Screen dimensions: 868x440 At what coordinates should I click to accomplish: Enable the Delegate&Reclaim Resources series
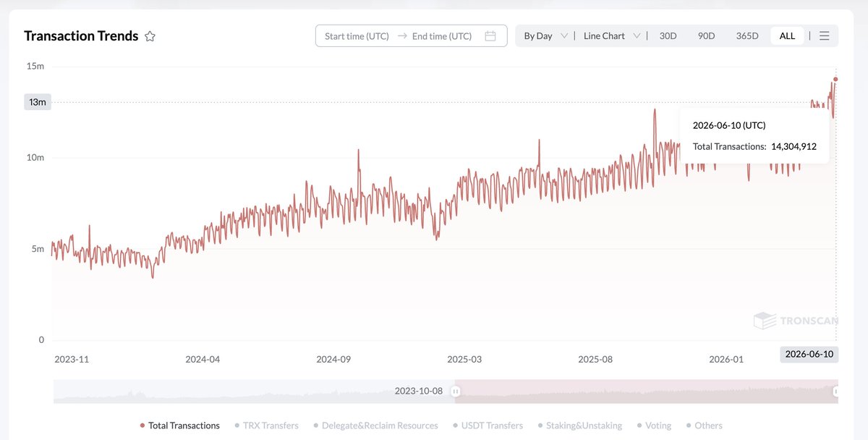tap(375, 426)
